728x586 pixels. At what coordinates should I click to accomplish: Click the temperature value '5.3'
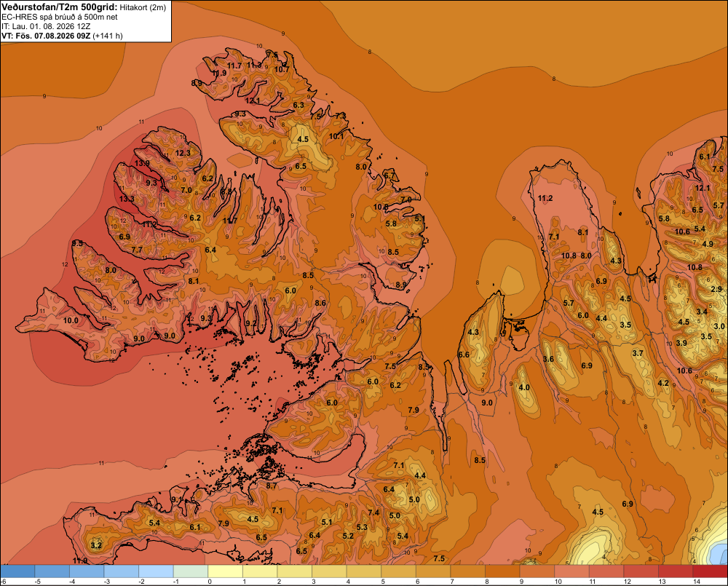(x=362, y=527)
